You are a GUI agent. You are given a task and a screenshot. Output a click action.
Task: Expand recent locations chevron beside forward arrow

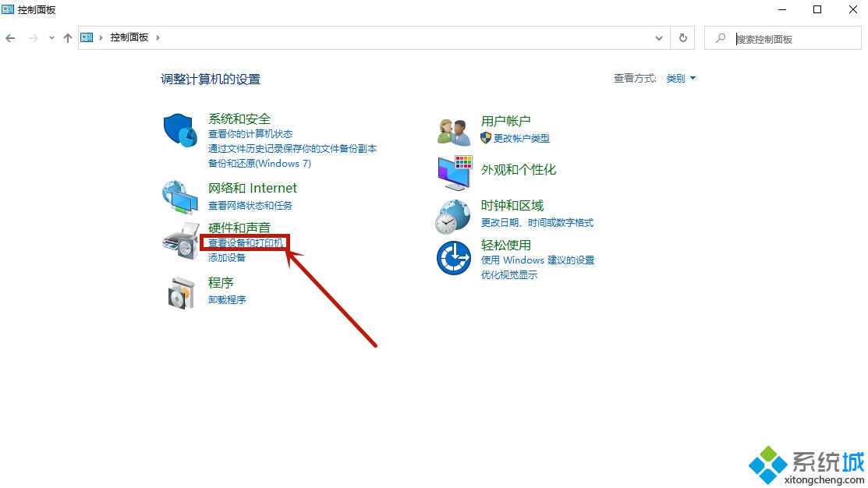coord(51,37)
